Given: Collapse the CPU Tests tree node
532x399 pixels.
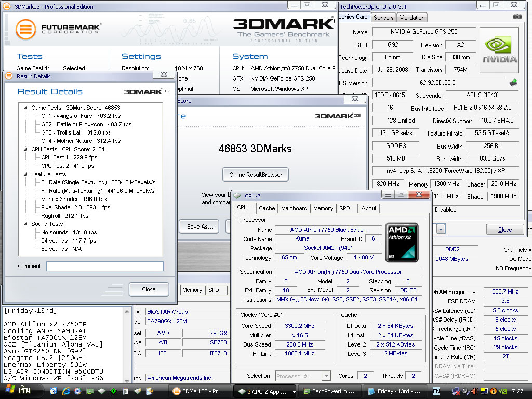Looking at the screenshot, I should coord(25,149).
